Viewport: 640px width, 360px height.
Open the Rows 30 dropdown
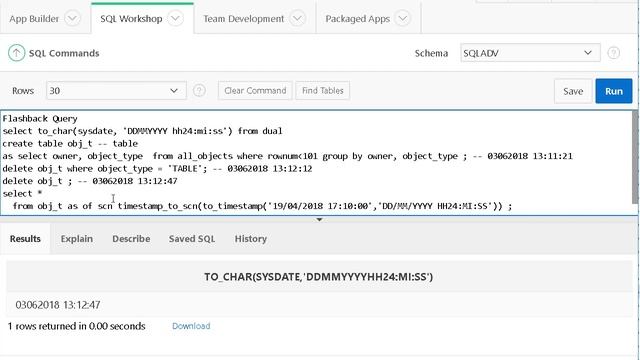(116, 91)
